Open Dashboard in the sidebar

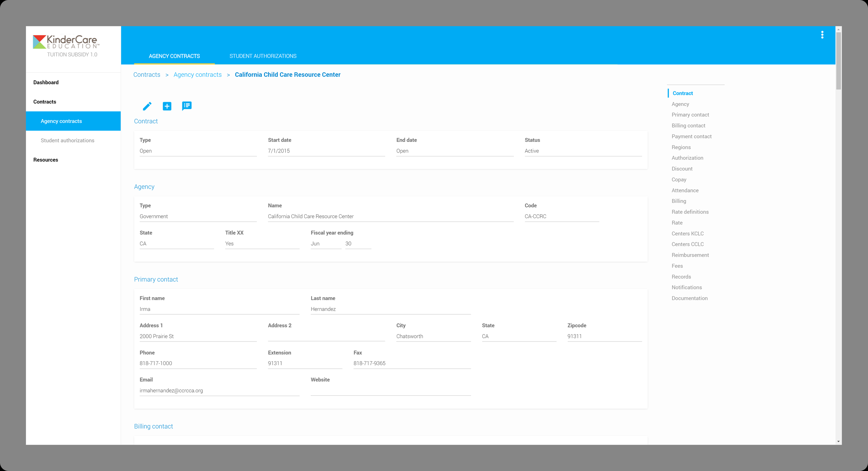point(46,82)
